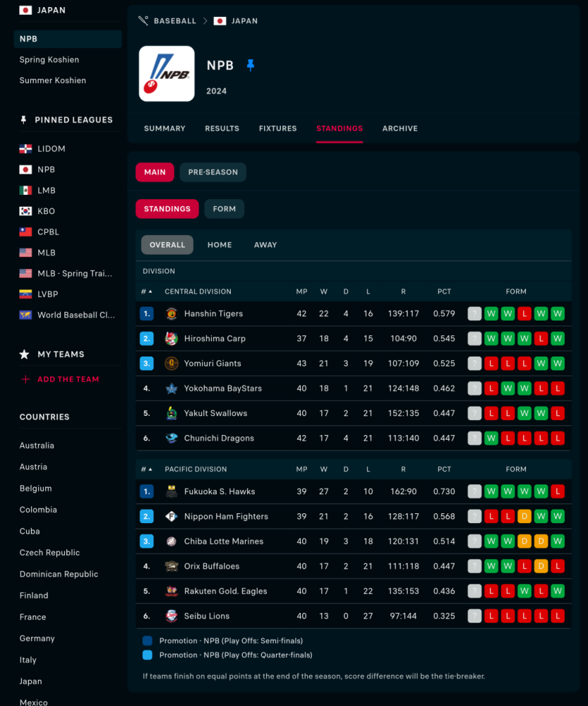This screenshot has height=706, width=588.
Task: Click the Japan header flag in sidebar
Action: [25, 10]
